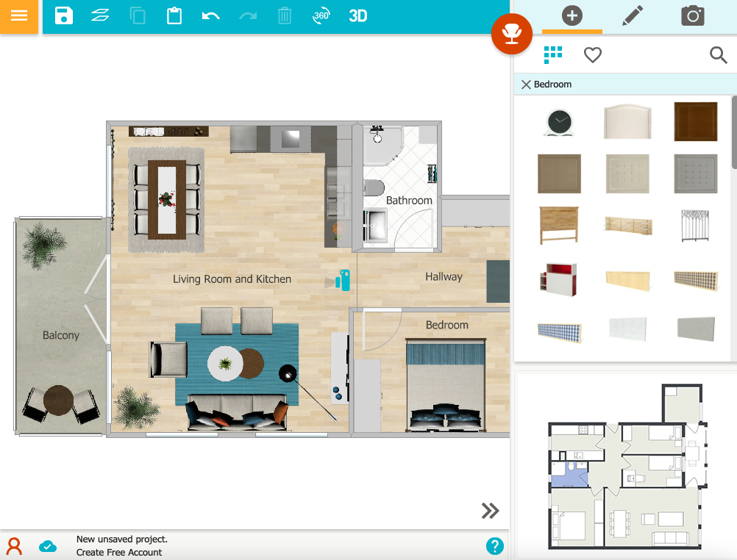Click the cloud sync status icon

48,545
